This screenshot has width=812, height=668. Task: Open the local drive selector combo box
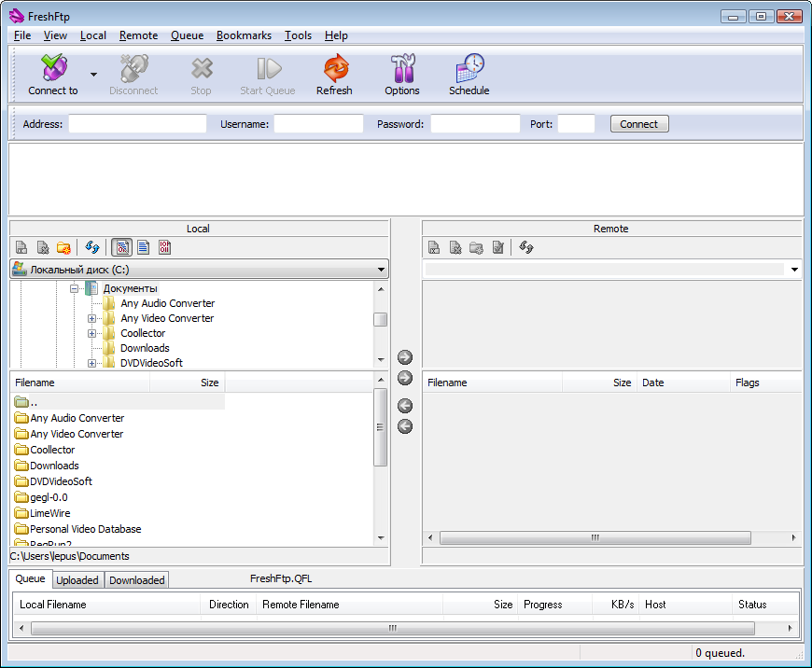(200, 270)
